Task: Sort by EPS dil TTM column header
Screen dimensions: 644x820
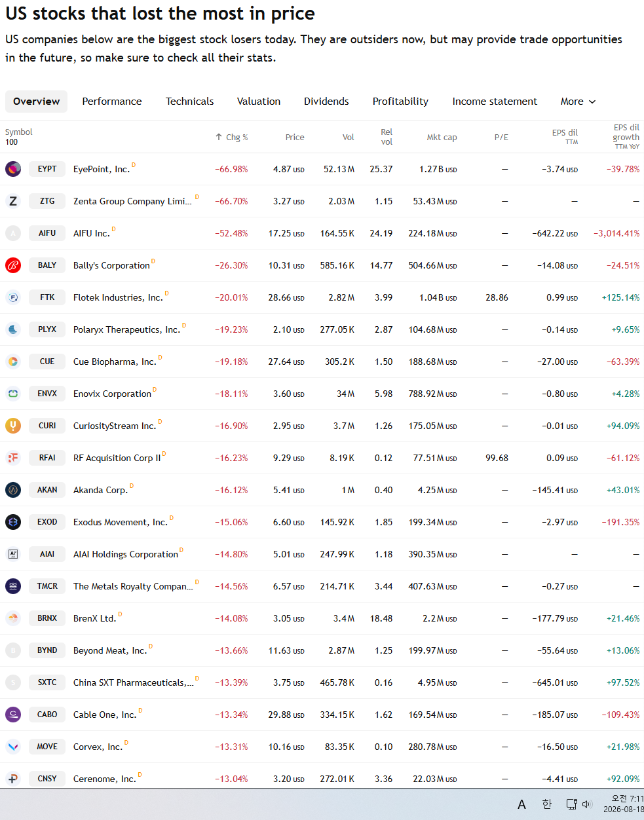Action: point(565,136)
